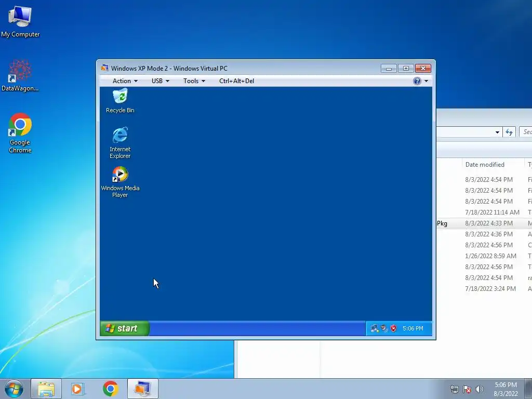Send Ctrl+Alt+Del to the virtual machine
532x399 pixels.
236,81
